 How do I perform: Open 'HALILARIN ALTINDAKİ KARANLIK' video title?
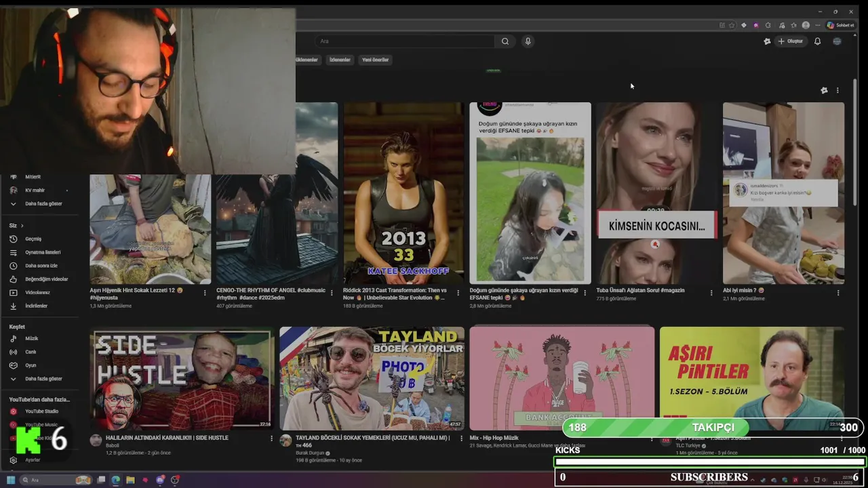(167, 438)
